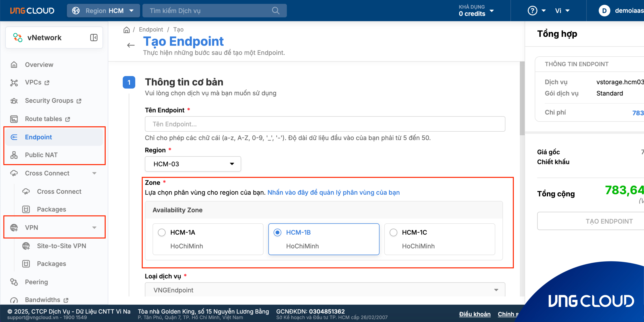Click the demoiaas user avatar icon
Image resolution: width=644 pixels, height=322 pixels.
point(604,10)
